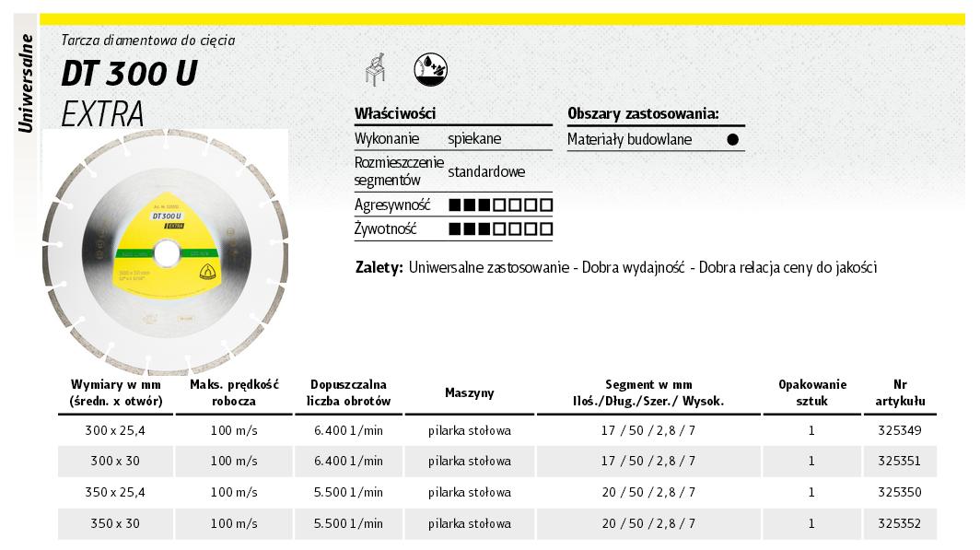Click 'Rozmieszczenie segmentów' label
The height and width of the screenshot is (550, 980).
click(x=400, y=171)
